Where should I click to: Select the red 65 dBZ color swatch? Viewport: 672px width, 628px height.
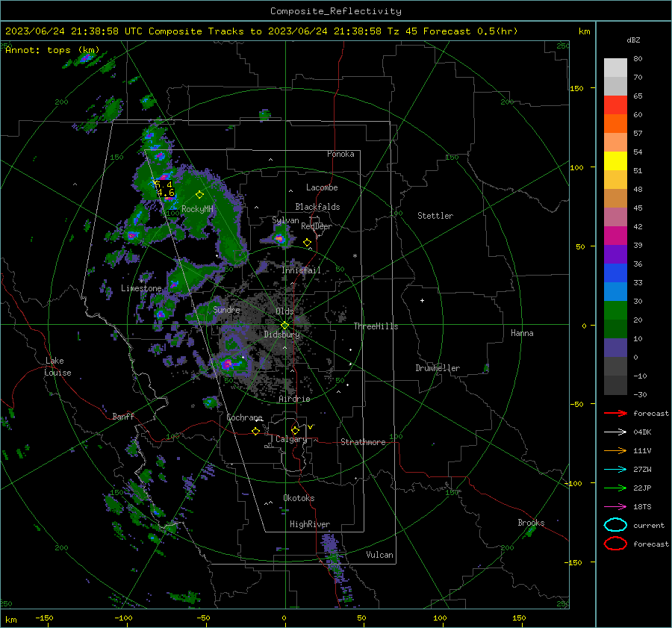(x=615, y=105)
